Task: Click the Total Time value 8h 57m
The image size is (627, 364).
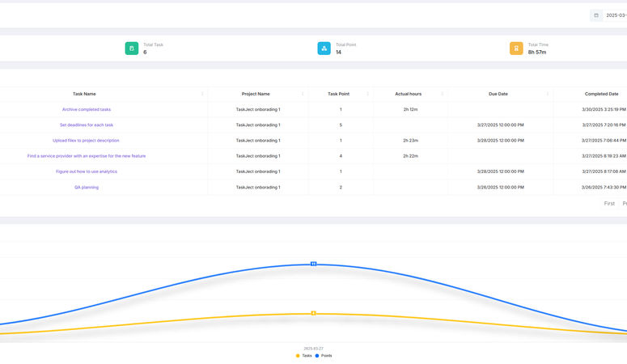Action: coord(537,53)
